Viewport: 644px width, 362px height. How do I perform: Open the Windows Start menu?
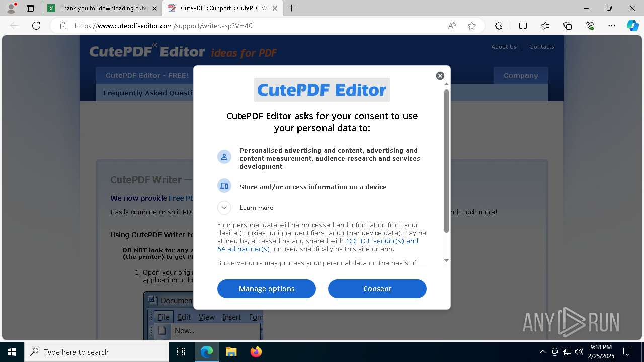[x=12, y=352]
